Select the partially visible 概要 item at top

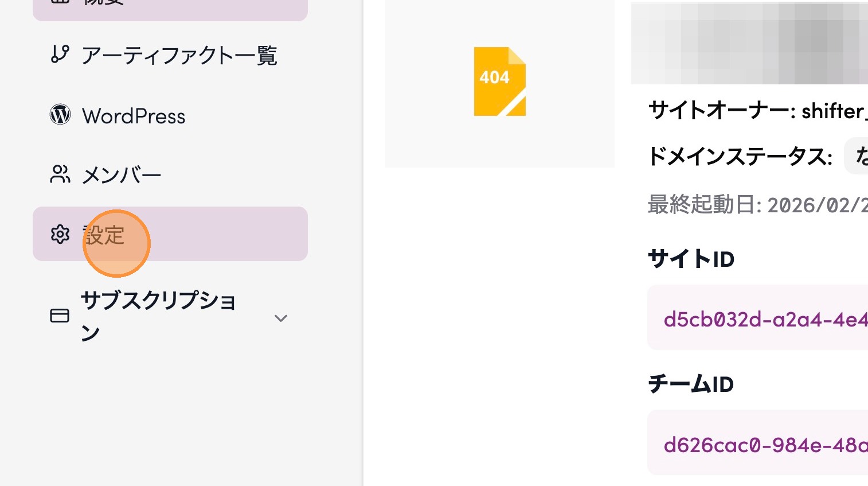[170, 7]
